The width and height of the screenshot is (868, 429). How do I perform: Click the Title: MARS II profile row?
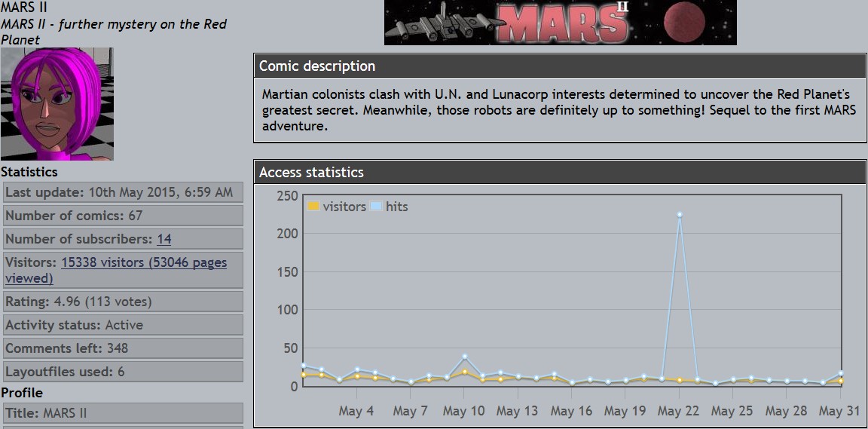coord(123,413)
